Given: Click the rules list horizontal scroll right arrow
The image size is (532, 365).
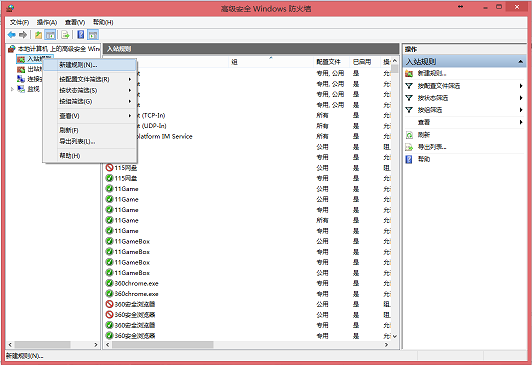Looking at the screenshot, I should point(386,345).
